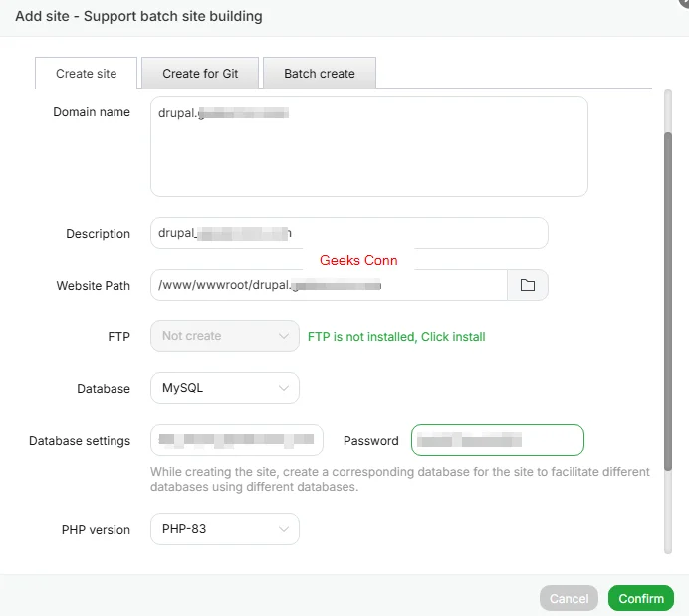Click the Add site dialog title
This screenshot has width=689, height=616.
tap(138, 16)
